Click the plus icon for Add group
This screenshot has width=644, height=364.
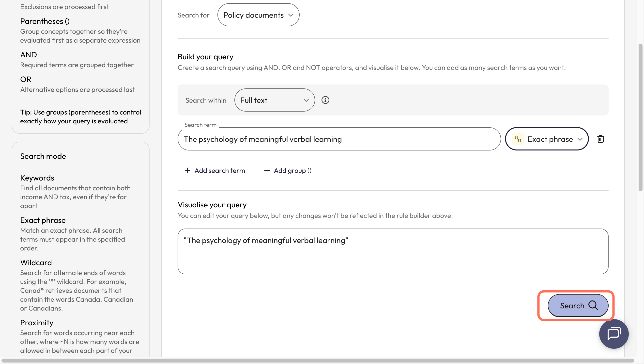tap(267, 170)
